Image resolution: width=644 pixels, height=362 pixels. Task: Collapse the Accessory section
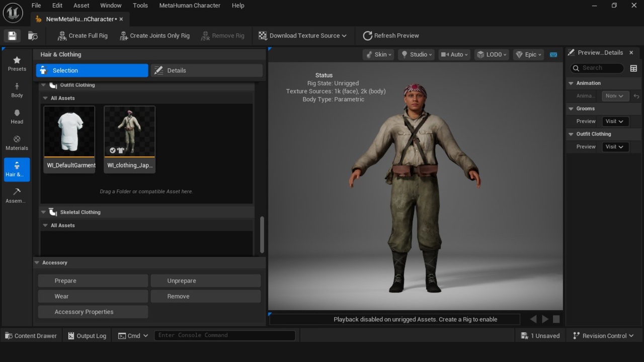tap(37, 262)
